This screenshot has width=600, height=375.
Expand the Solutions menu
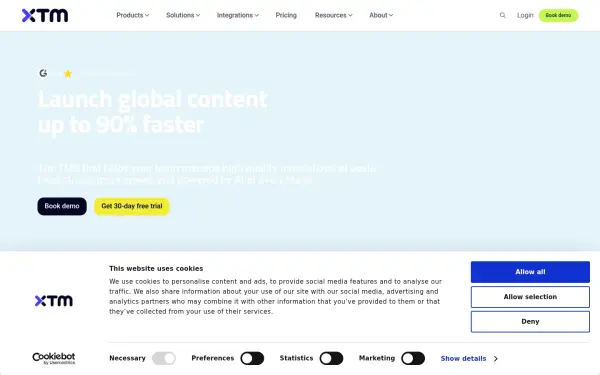[x=183, y=15]
